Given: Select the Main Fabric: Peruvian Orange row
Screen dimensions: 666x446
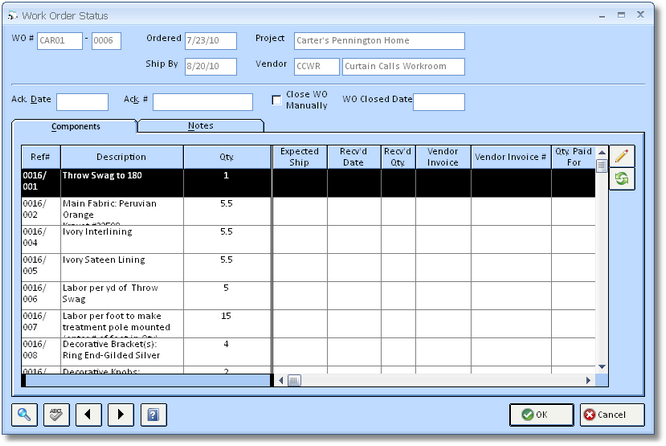Looking at the screenshot, I should (308, 211).
